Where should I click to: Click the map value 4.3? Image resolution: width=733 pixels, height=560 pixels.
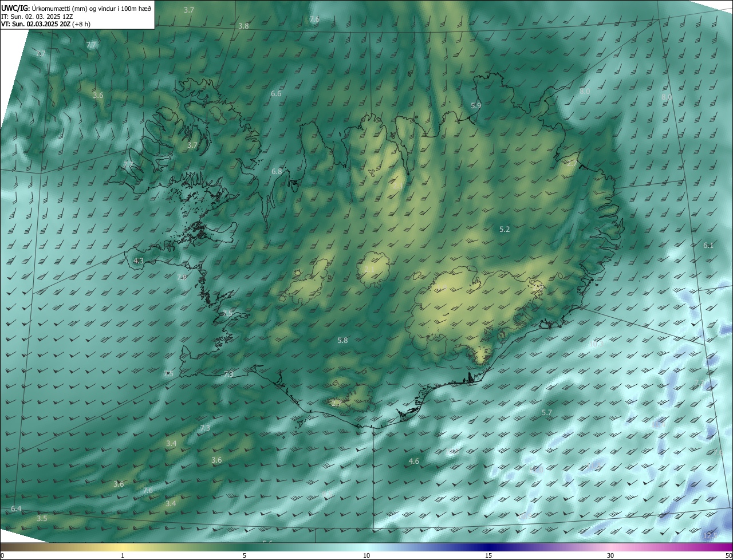click(138, 261)
